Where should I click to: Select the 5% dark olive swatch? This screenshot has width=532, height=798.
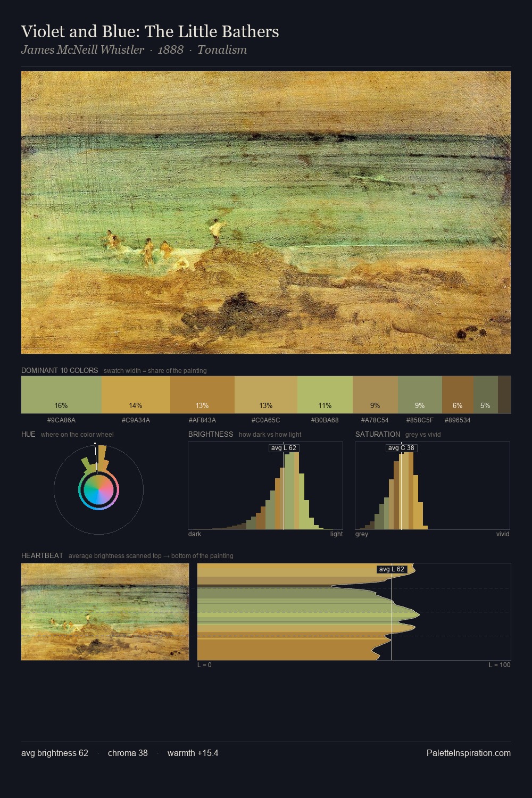485,395
